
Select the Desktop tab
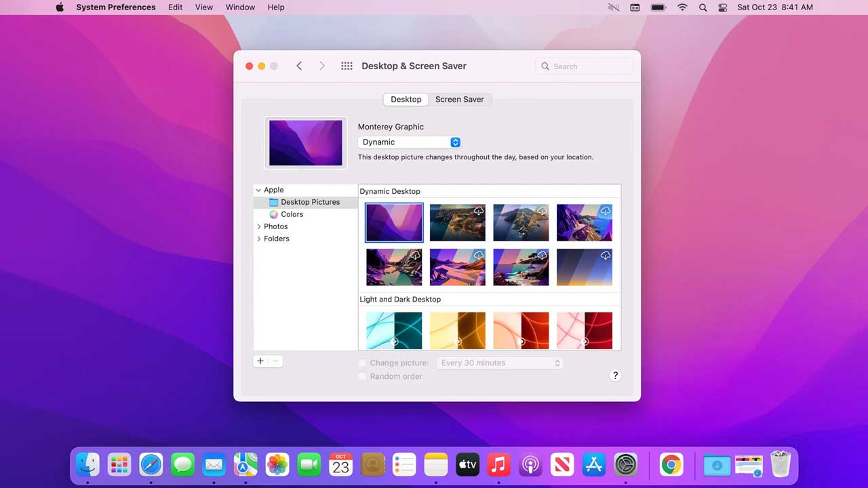pos(406,99)
